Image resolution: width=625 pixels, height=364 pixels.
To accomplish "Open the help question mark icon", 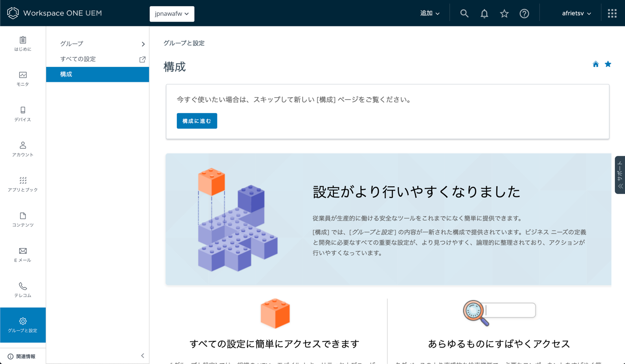I will tap(524, 13).
